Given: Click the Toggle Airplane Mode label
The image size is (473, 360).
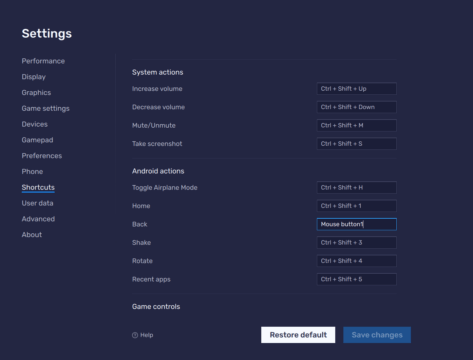Looking at the screenshot, I should [165, 187].
